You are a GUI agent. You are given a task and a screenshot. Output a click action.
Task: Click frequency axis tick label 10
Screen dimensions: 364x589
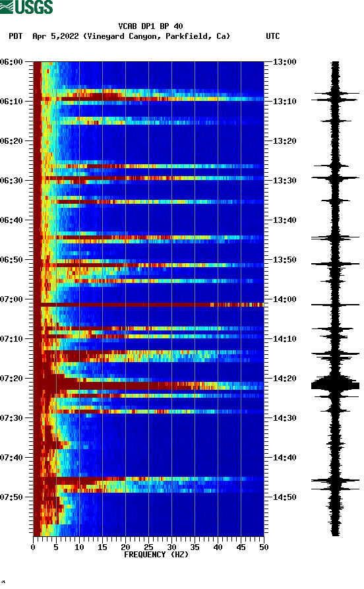click(79, 547)
